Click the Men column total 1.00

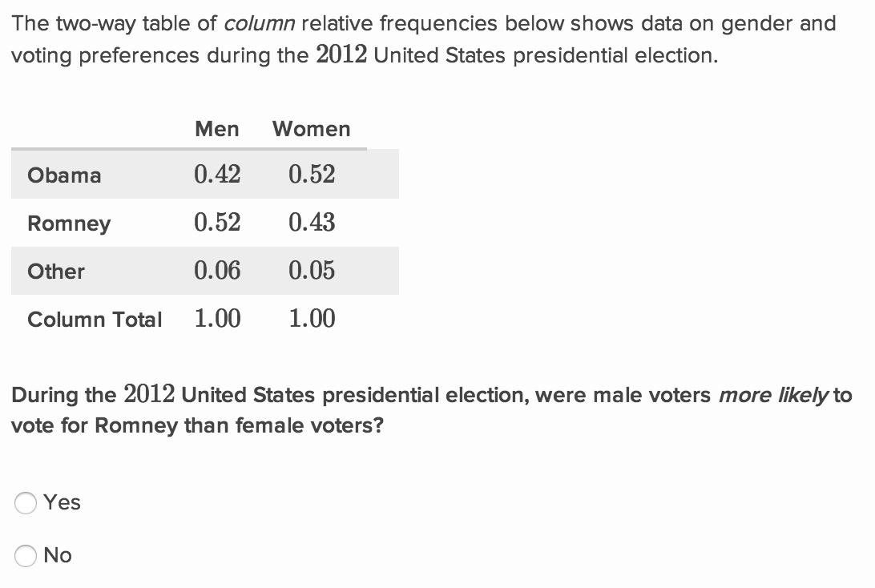point(217,319)
